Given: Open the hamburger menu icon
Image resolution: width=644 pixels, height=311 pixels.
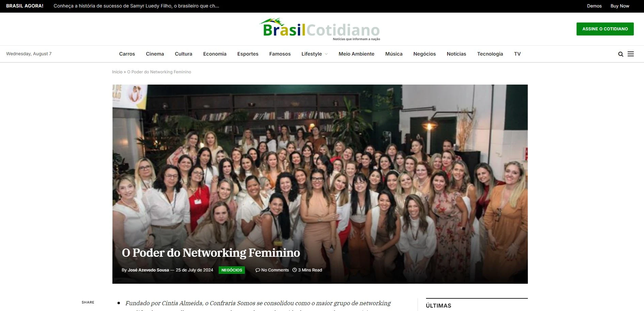Looking at the screenshot, I should [x=631, y=54].
